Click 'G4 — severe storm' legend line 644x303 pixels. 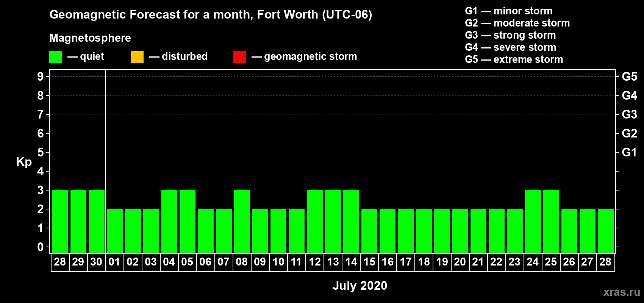pyautogui.click(x=511, y=47)
